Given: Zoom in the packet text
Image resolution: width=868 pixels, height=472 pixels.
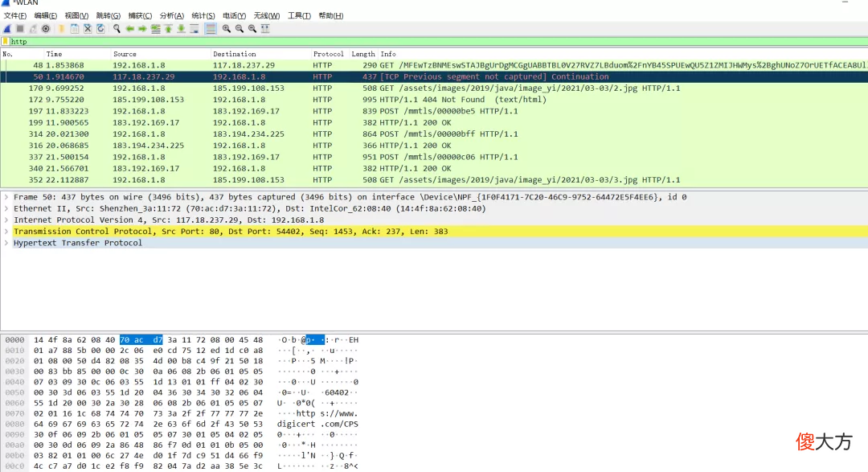Looking at the screenshot, I should [x=227, y=29].
